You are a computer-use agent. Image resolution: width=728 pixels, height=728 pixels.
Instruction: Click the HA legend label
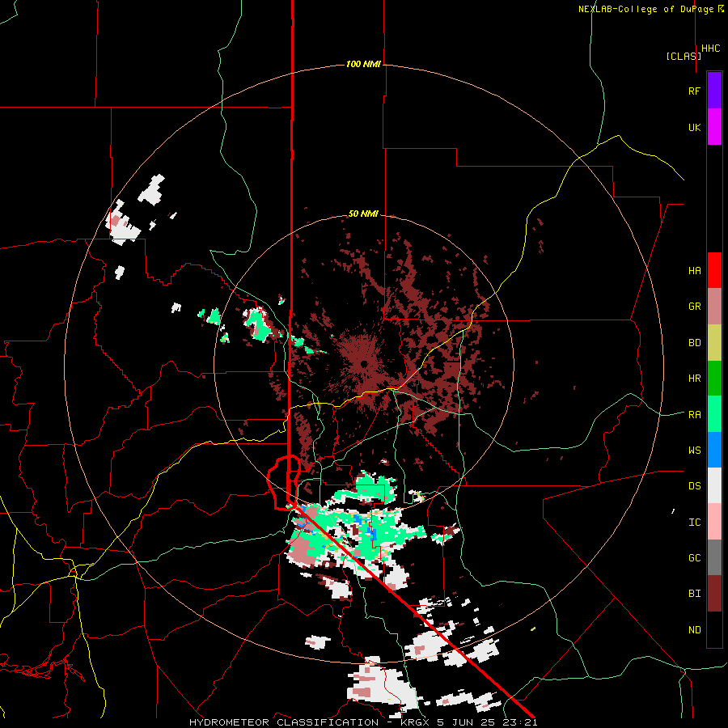(x=695, y=271)
